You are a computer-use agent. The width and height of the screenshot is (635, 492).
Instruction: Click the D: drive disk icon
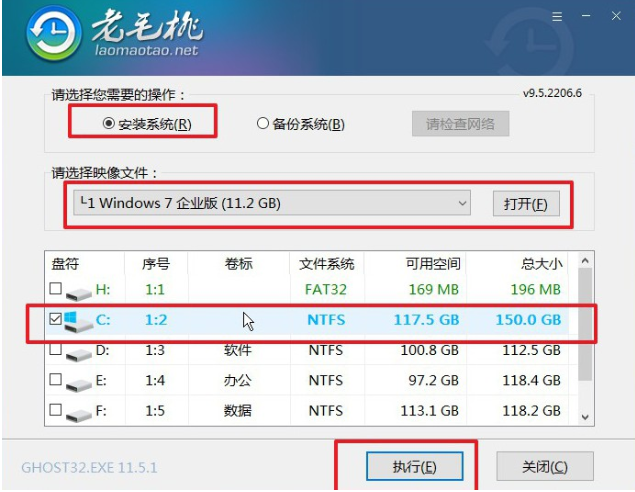click(x=79, y=354)
